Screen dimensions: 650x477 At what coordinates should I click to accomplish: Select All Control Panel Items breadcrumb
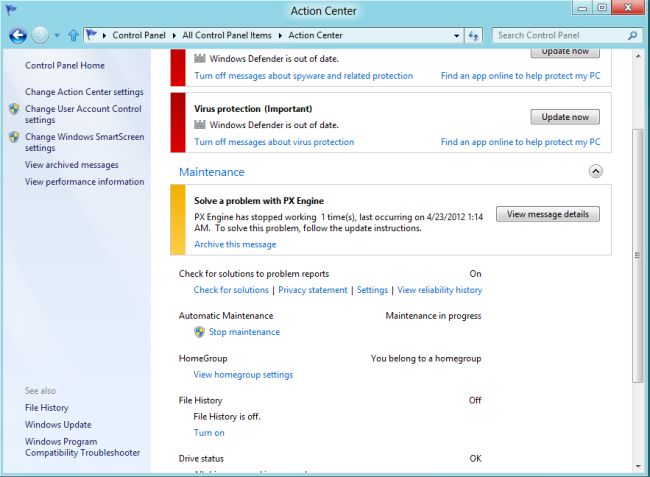point(227,35)
